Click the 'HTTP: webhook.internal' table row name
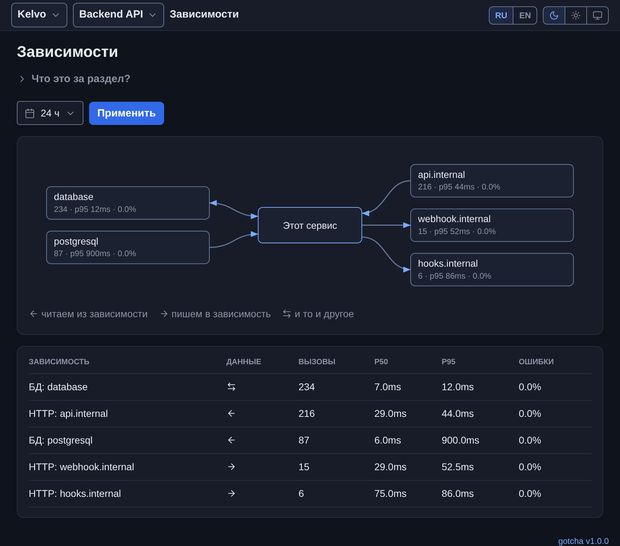Viewport: 620px width, 546px height. tap(81, 467)
